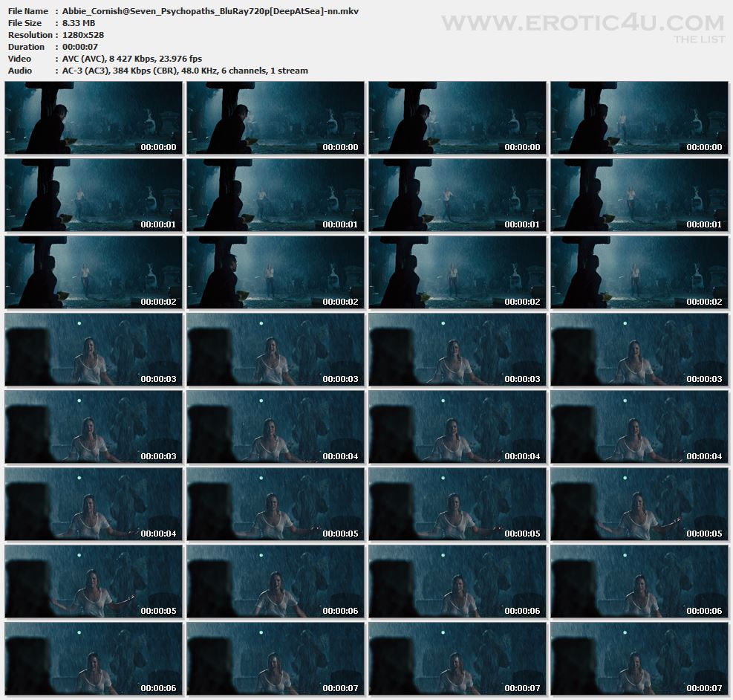Click the Duration label
This screenshot has width=733, height=700.
coord(26,47)
